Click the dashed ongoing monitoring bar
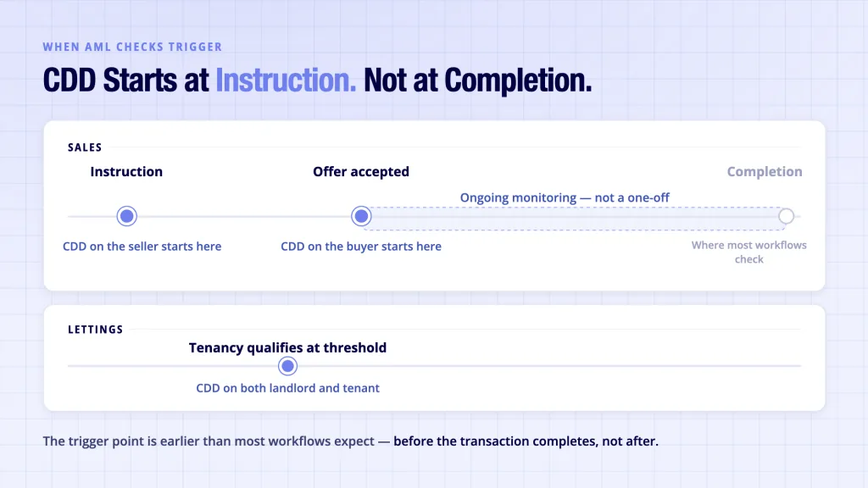This screenshot has height=488, width=868. point(576,219)
